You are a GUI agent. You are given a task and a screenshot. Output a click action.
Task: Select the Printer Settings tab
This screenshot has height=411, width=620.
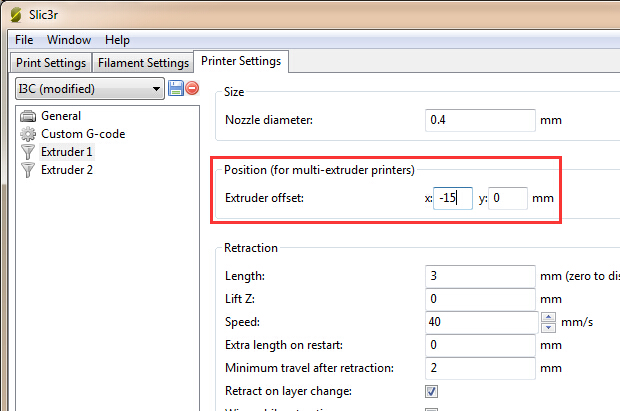tap(241, 61)
